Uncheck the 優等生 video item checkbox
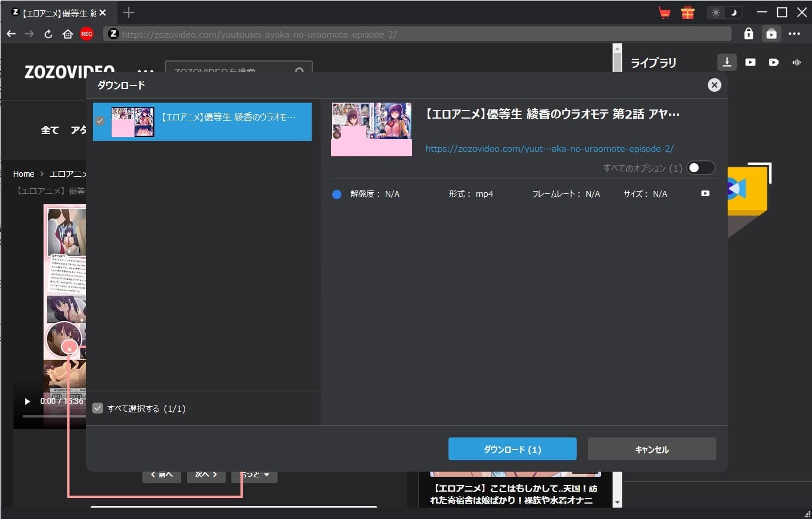Screen dimensions: 812x519 [100, 121]
